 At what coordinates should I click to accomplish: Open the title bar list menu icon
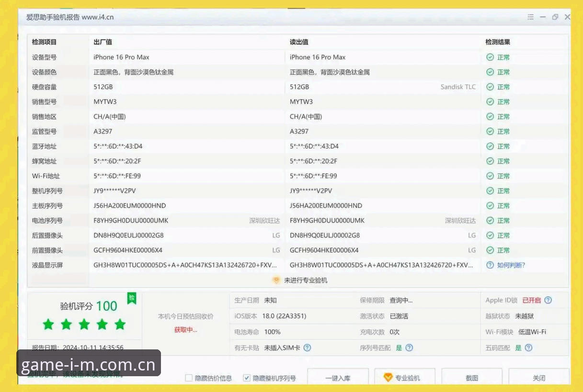(530, 17)
